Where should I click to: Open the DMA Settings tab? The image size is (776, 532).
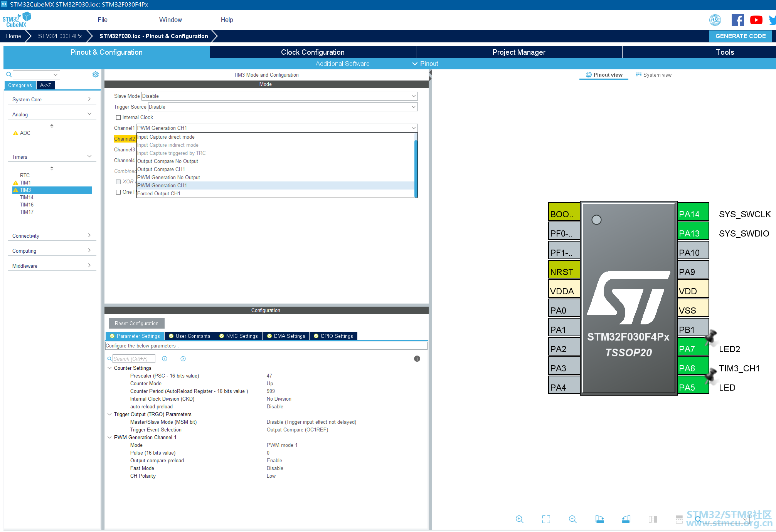286,336
